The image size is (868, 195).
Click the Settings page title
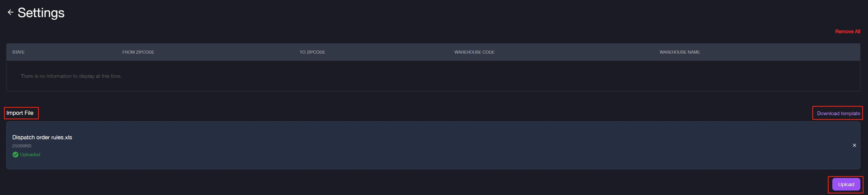click(x=41, y=13)
